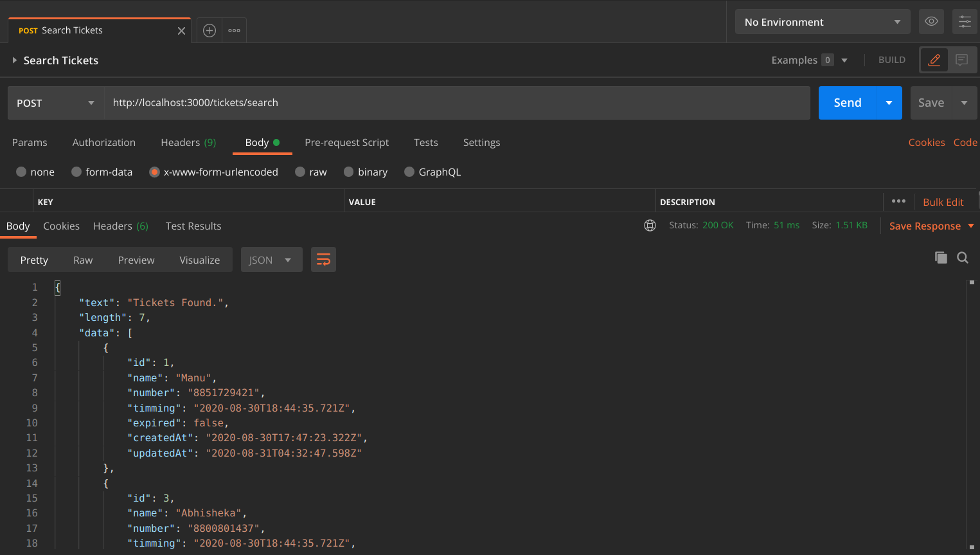Click the status value 200 OK
Viewport: 980px width, 555px height.
pos(718,225)
